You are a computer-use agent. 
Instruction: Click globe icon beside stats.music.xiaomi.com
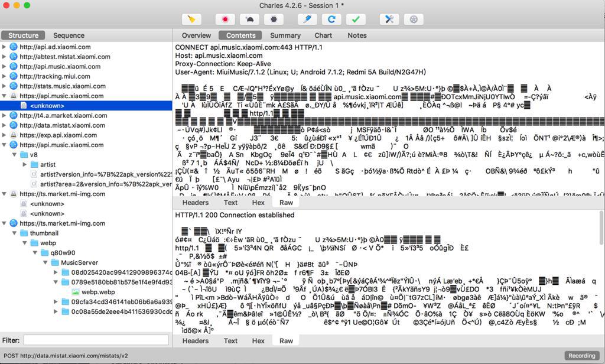14,86
